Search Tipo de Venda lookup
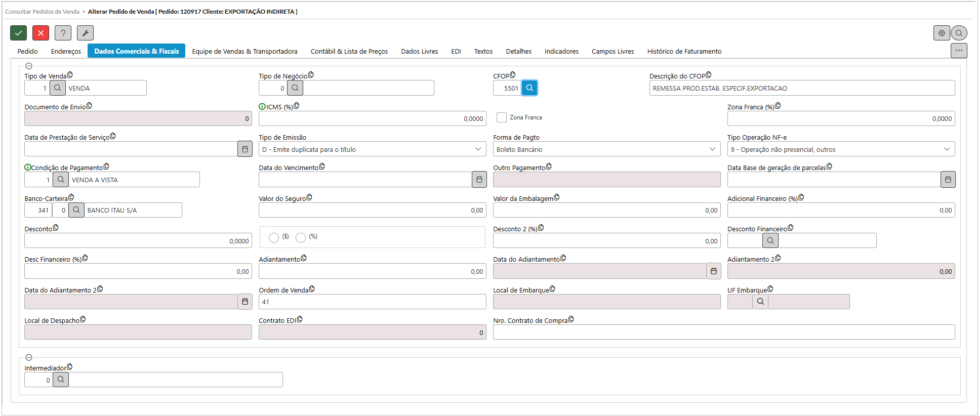This screenshot has width=980, height=416. [58, 88]
